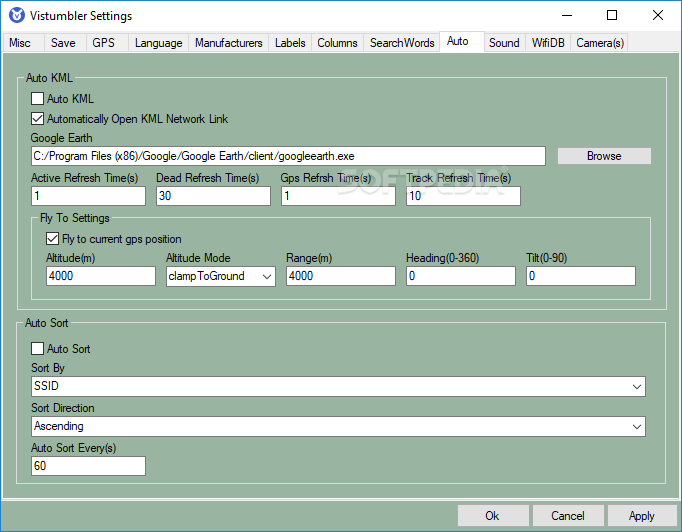This screenshot has height=532, width=682.
Task: Click the Dead Refresh Time(s) field
Action: [213, 196]
